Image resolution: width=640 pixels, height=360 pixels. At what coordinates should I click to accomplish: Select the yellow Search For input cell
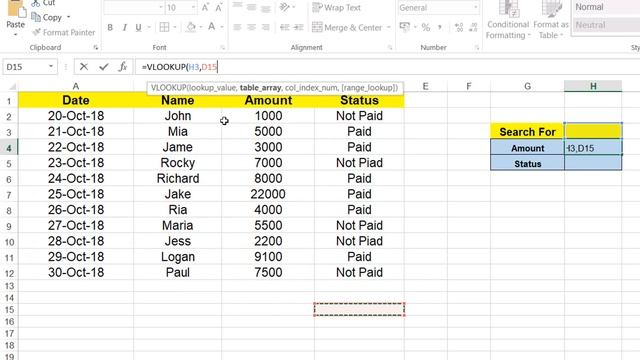tap(593, 131)
